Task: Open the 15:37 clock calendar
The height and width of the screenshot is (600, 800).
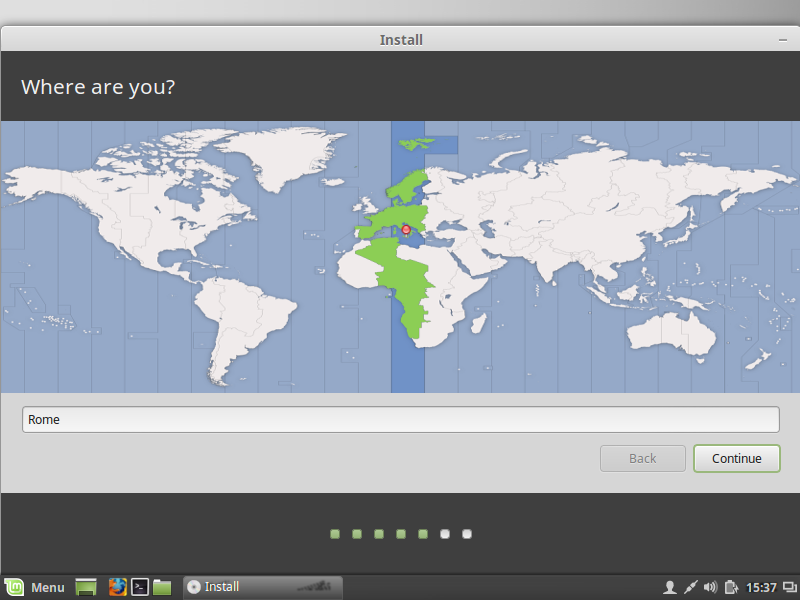Action: tap(761, 588)
